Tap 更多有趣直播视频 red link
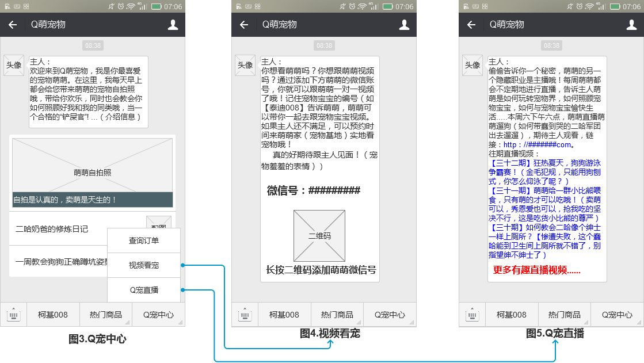The height and width of the screenshot is (363, 644). click(537, 270)
